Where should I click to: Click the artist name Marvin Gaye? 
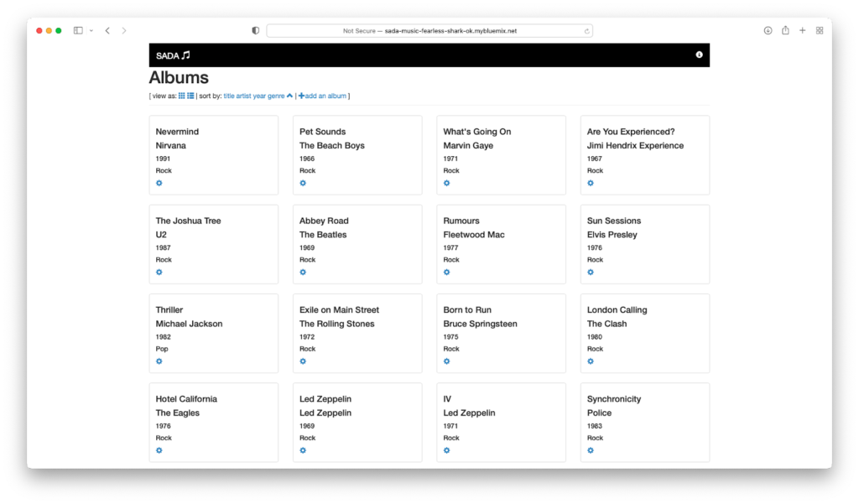[x=468, y=145]
